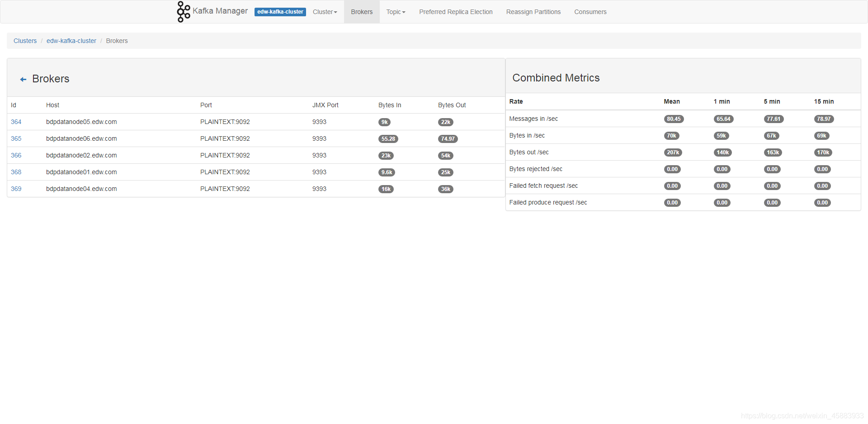This screenshot has width=868, height=424.
Task: Click the 74.97 Bytes Out badge
Action: coord(448,139)
